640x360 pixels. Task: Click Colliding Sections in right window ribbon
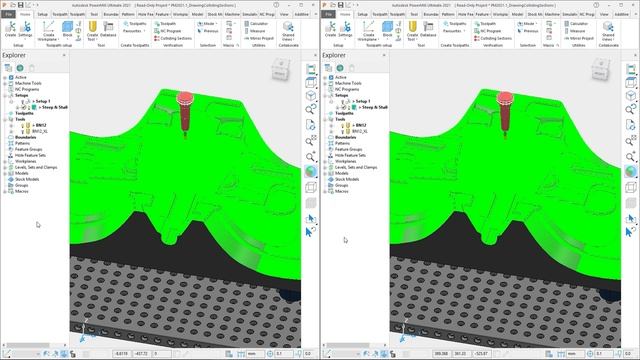tap(493, 38)
